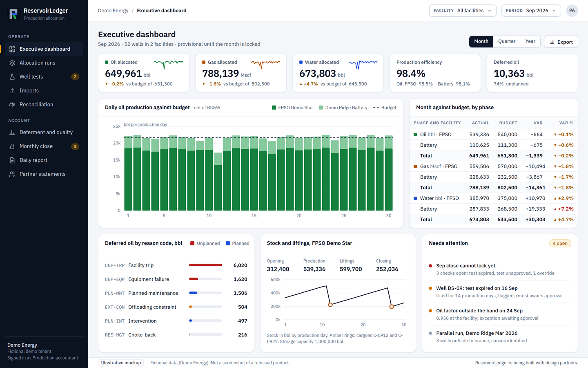Switch period view to Quarter

coord(507,41)
